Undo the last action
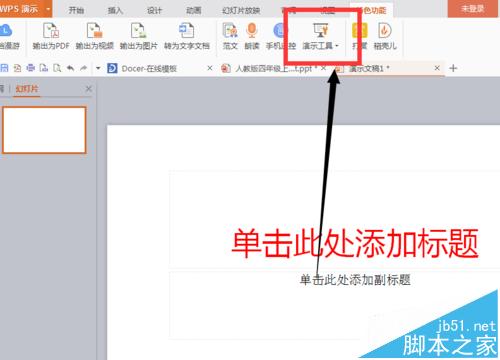The height and width of the screenshot is (360, 500). [70, 68]
